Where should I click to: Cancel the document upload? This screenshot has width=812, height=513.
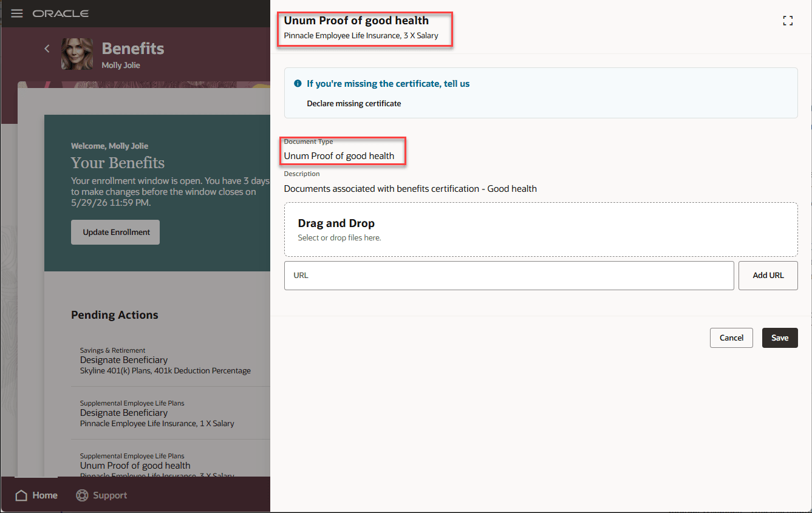point(731,338)
